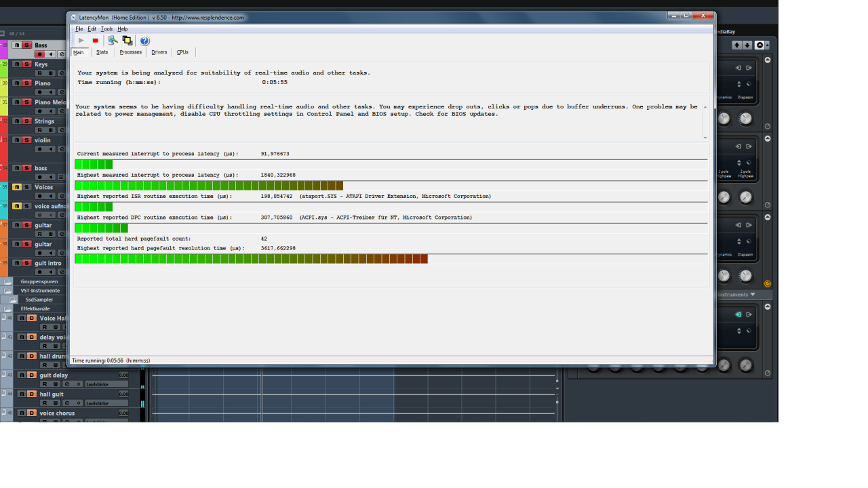The width and height of the screenshot is (868, 488).
Task: Toggle read automation on the Keys track
Action: pos(40,73)
